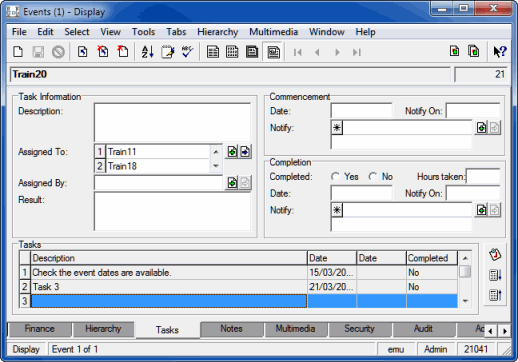The height and width of the screenshot is (362, 518).
Task: Switch to the Hierarchy tab at bottom
Action: pyautogui.click(x=103, y=329)
